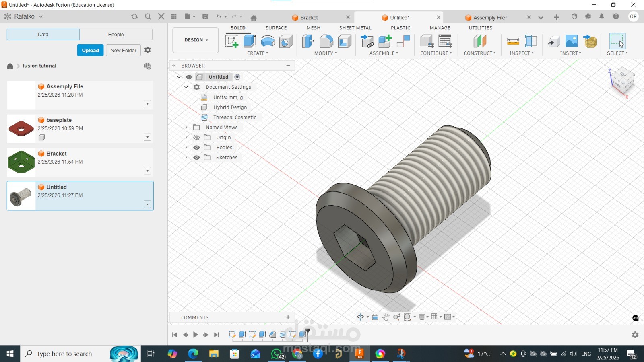The height and width of the screenshot is (362, 644).
Task: Open the dropdown arrow for the Bracket file
Action: point(147,171)
